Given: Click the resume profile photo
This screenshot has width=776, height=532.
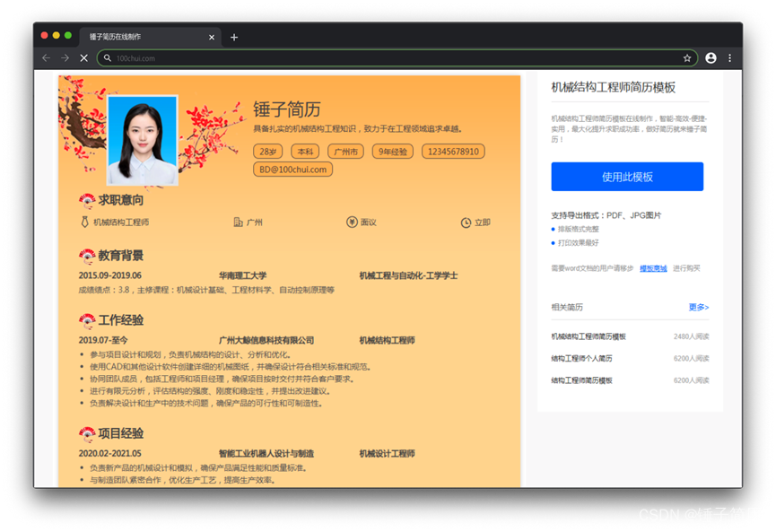Looking at the screenshot, I should click(x=143, y=141).
